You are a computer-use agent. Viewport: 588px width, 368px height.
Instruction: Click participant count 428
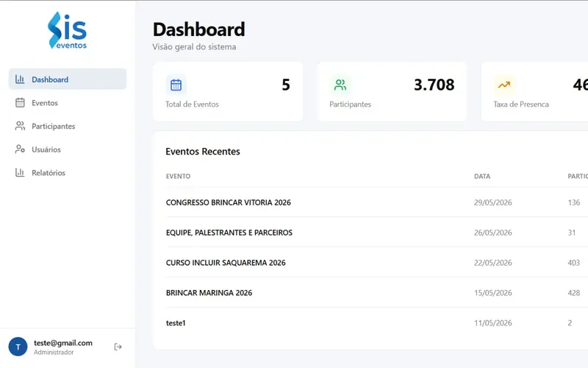(574, 292)
